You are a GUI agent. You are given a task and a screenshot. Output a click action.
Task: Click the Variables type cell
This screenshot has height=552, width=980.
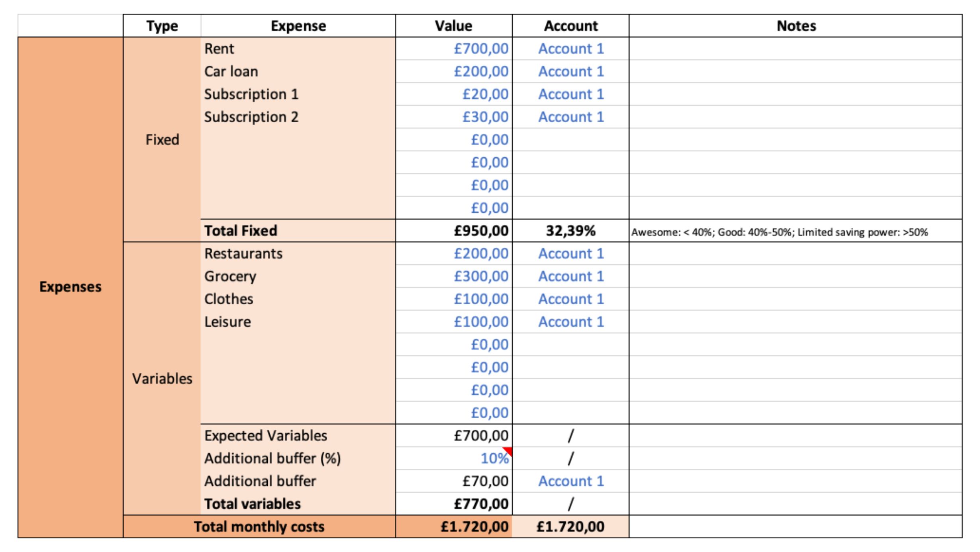(162, 379)
